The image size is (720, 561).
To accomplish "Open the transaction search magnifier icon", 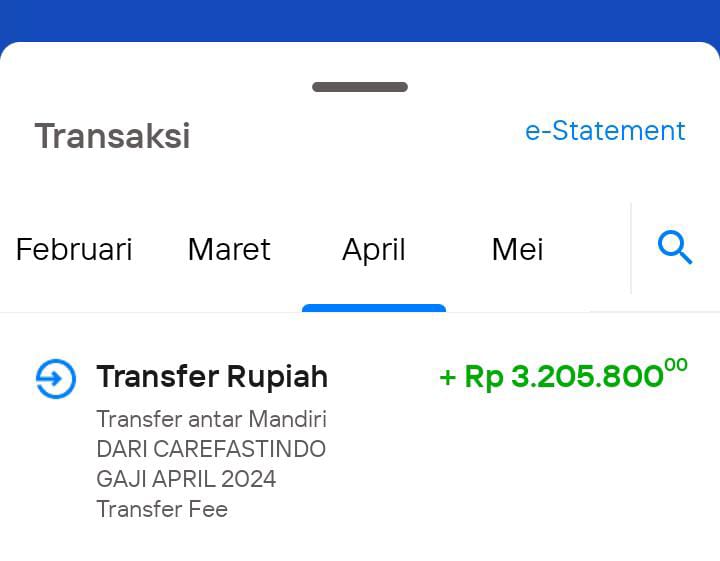I will click(x=675, y=247).
